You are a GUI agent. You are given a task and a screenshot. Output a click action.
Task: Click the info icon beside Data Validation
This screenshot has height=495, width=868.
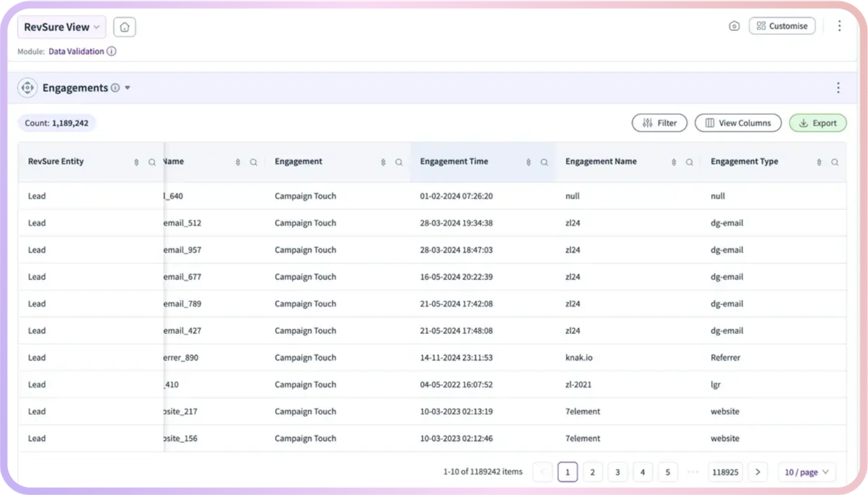click(x=112, y=51)
